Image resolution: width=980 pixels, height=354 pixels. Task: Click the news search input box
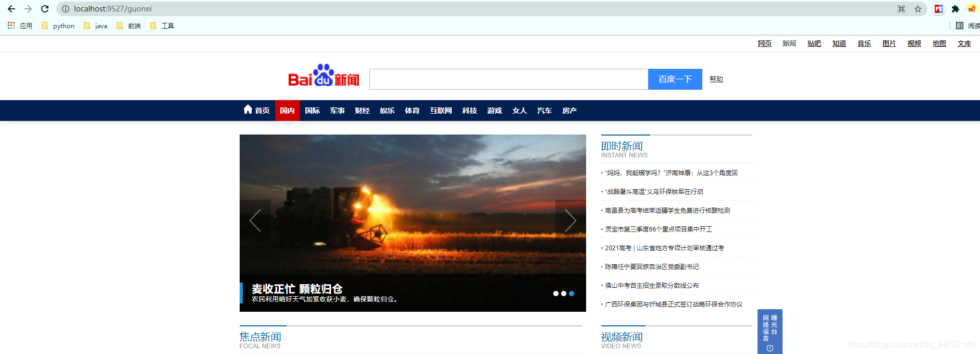[x=508, y=79]
